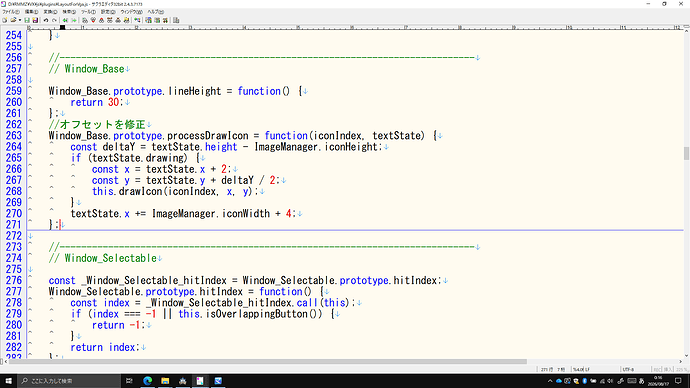Screen dimensions: 690x388
Task: Jump to previous position with left green arrow
Action: 65,20
